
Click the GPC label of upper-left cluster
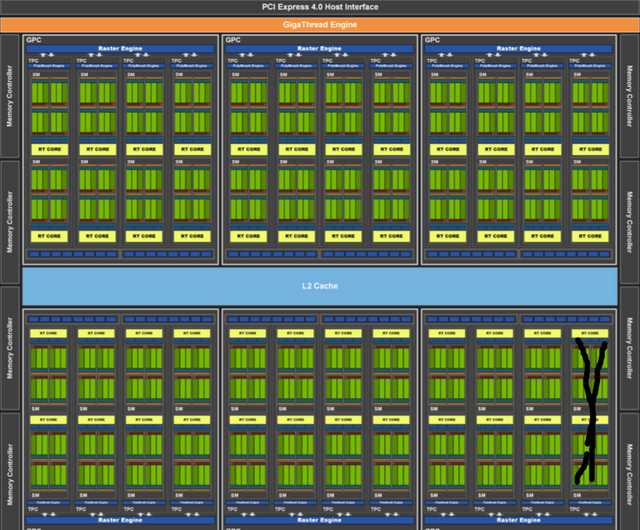click(x=33, y=40)
